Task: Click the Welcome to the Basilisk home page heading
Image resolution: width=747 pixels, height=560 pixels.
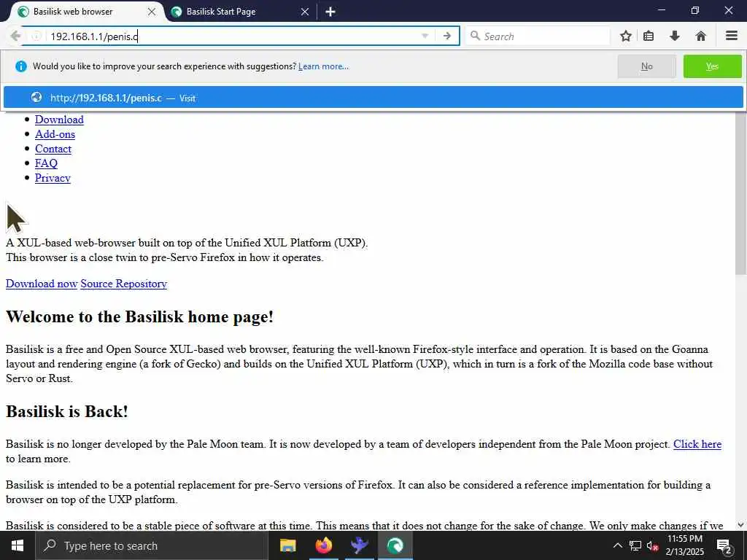Action: tap(139, 316)
